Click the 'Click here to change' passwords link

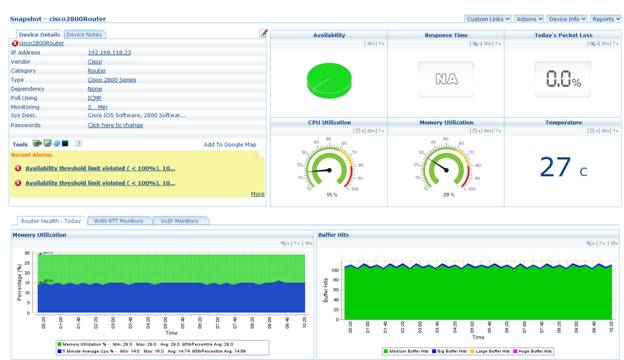click(x=115, y=125)
